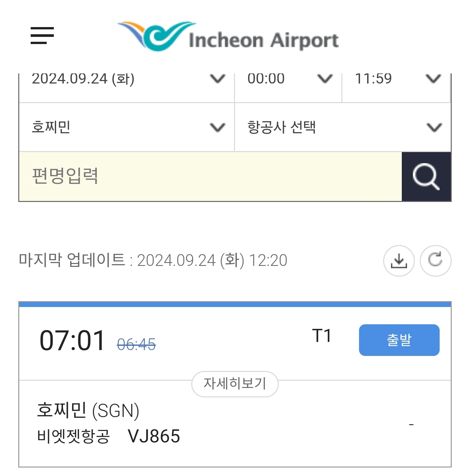The height and width of the screenshot is (476, 470).
Task: Click the blue 출발 status button
Action: coord(399,340)
